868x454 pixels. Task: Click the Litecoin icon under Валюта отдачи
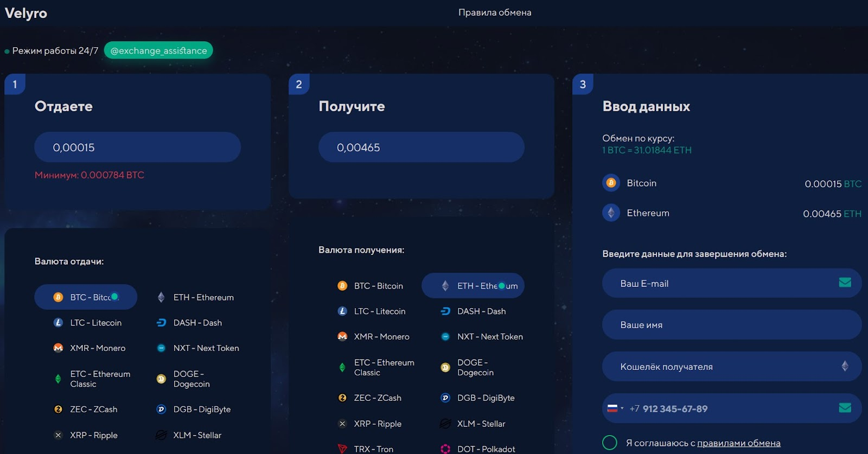pos(58,323)
